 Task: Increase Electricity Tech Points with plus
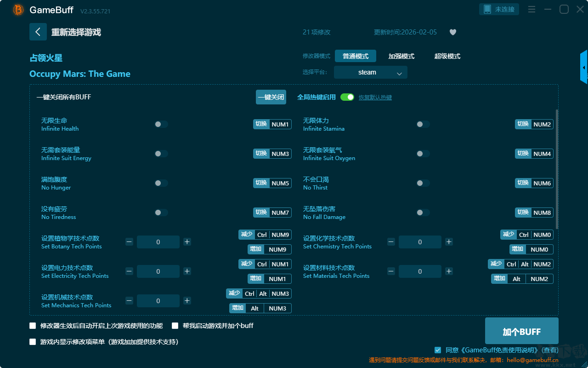[x=187, y=271]
